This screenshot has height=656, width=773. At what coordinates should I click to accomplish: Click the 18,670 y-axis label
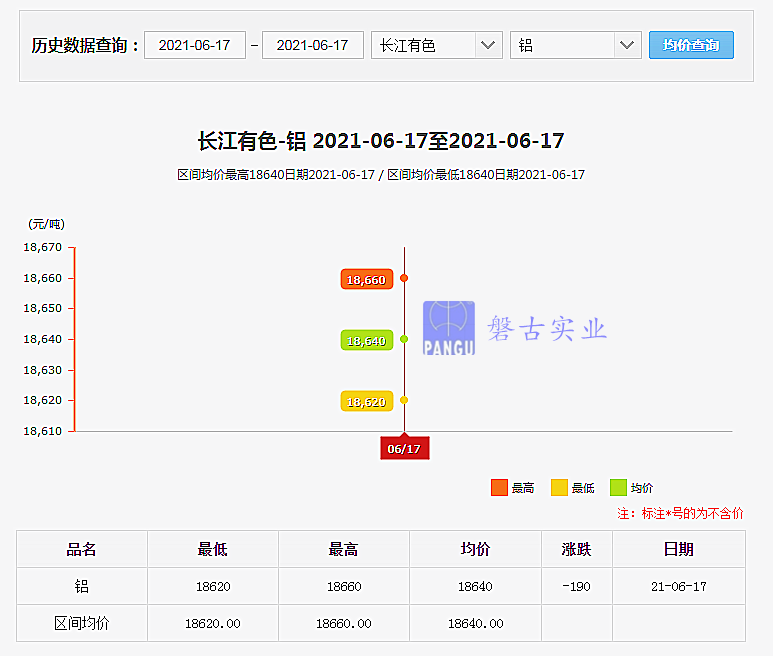(x=42, y=247)
